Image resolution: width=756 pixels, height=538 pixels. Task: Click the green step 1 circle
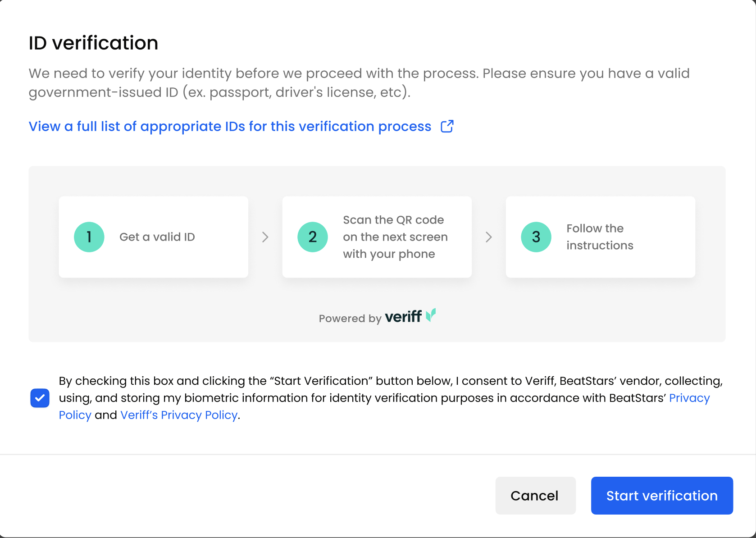(x=89, y=237)
